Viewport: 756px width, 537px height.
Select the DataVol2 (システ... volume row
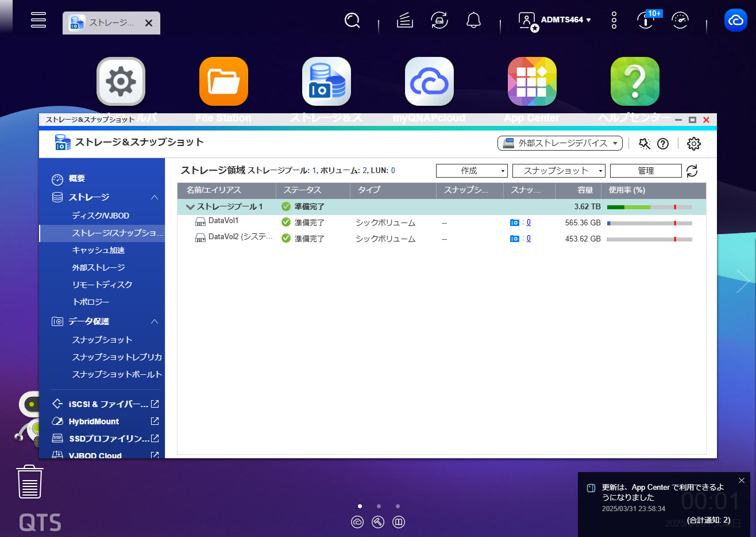pyautogui.click(x=442, y=239)
